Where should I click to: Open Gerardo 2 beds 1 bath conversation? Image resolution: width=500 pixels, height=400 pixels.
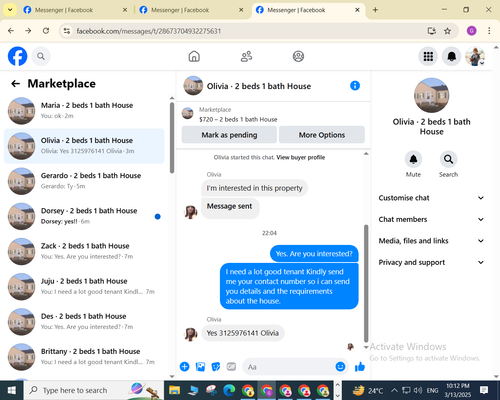84,181
